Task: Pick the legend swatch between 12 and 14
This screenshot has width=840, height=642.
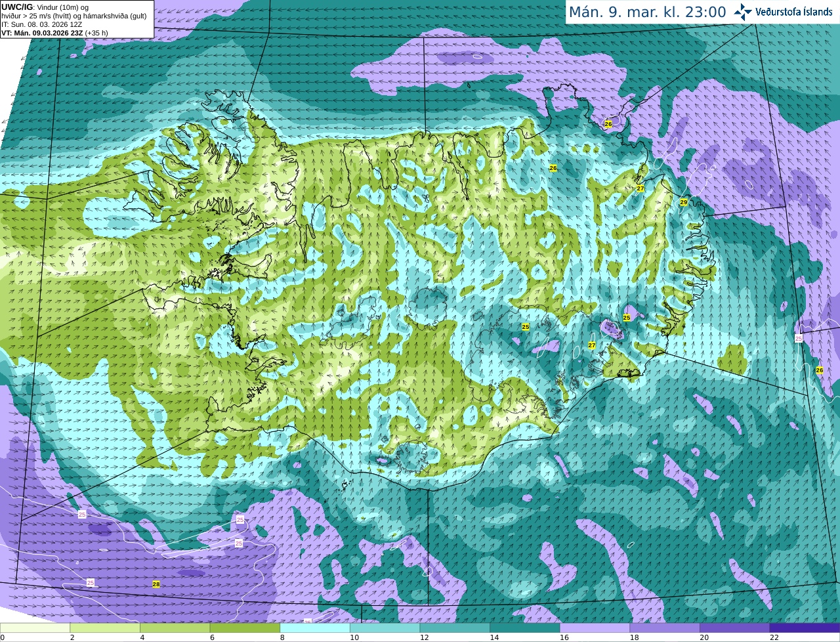Action: (x=455, y=628)
